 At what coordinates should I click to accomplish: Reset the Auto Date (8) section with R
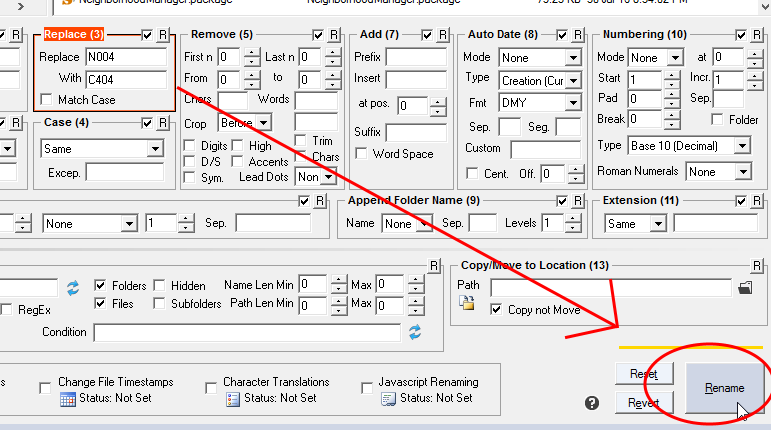(578, 35)
